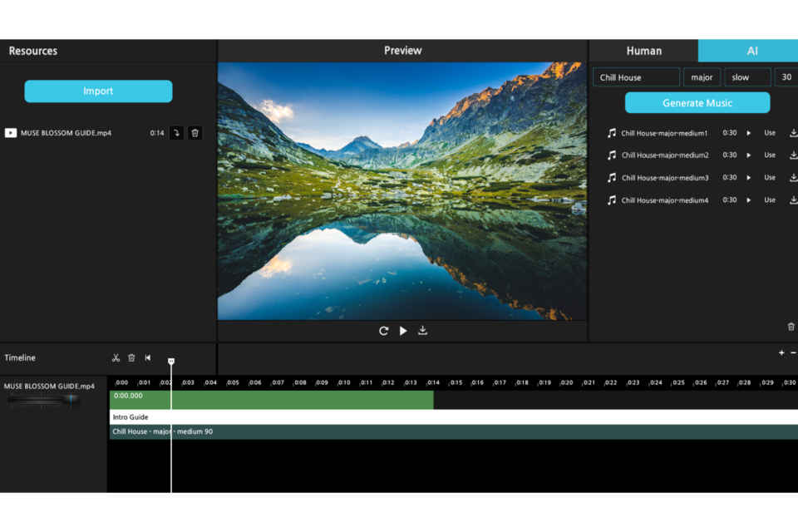798x532 pixels.
Task: Add MUSE BLOSSOM GUIDE.mp4 to timeline with arrow icon
Action: 176,133
